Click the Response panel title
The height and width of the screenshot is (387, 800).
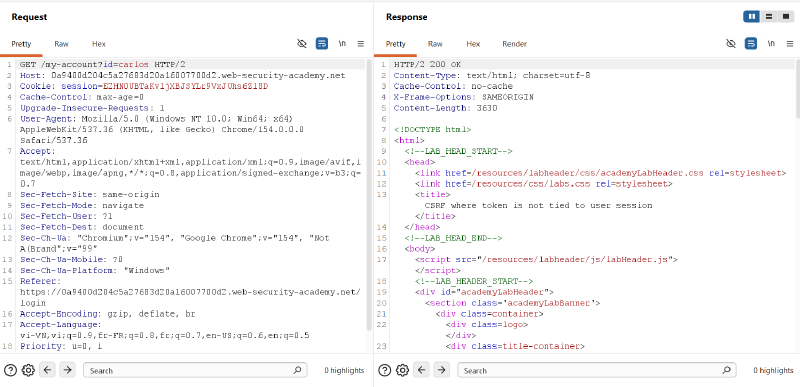(407, 17)
